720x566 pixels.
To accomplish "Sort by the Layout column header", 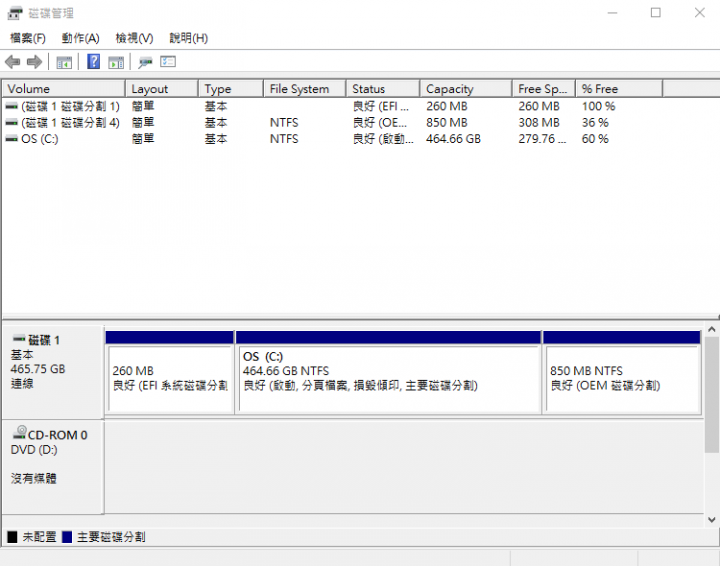I will pos(162,89).
